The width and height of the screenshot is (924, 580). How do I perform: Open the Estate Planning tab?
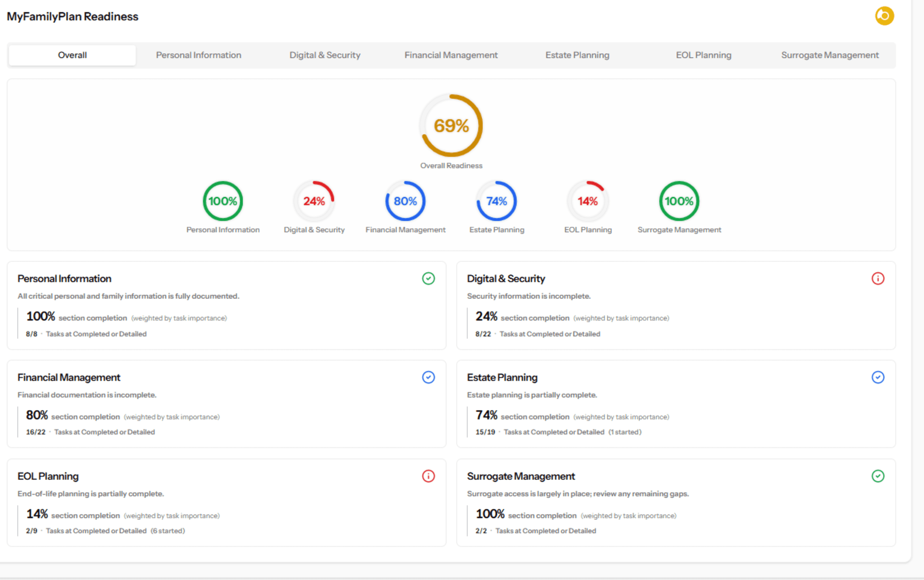[577, 55]
